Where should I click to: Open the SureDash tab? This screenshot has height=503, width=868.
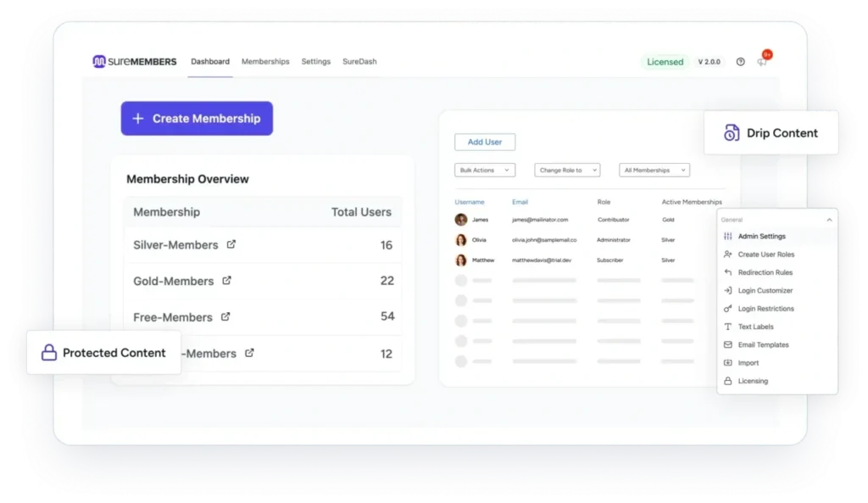359,61
